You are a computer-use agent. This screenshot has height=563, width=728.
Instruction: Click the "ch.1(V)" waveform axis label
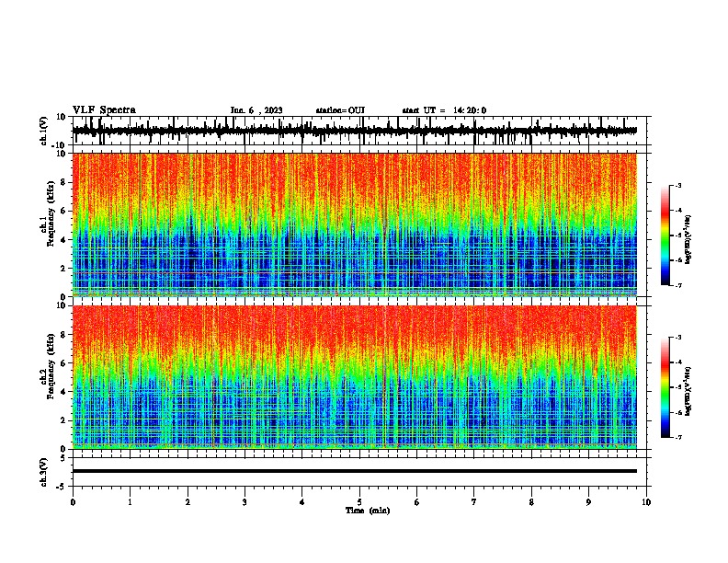click(44, 131)
